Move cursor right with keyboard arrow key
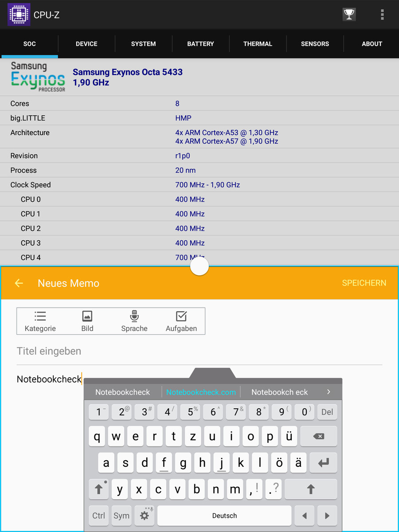 pos(327,516)
